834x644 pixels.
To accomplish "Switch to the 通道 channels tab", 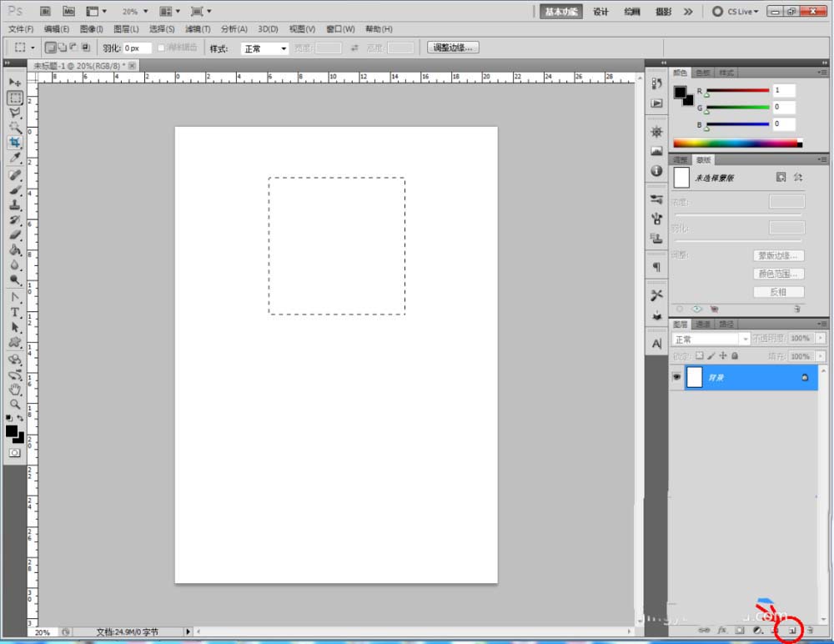I will pyautogui.click(x=703, y=324).
